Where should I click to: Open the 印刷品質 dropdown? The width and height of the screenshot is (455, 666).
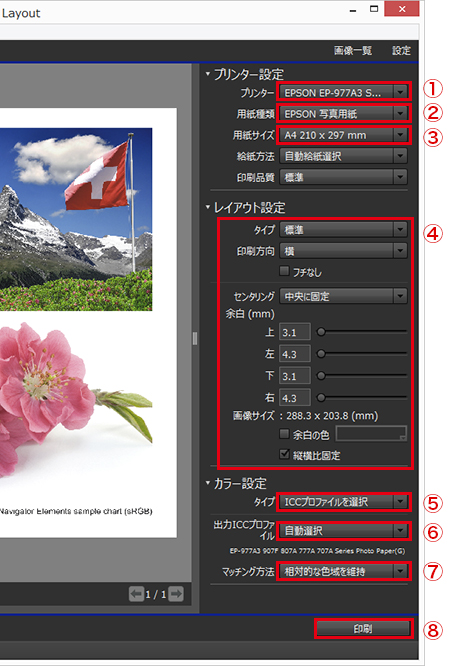(x=343, y=177)
